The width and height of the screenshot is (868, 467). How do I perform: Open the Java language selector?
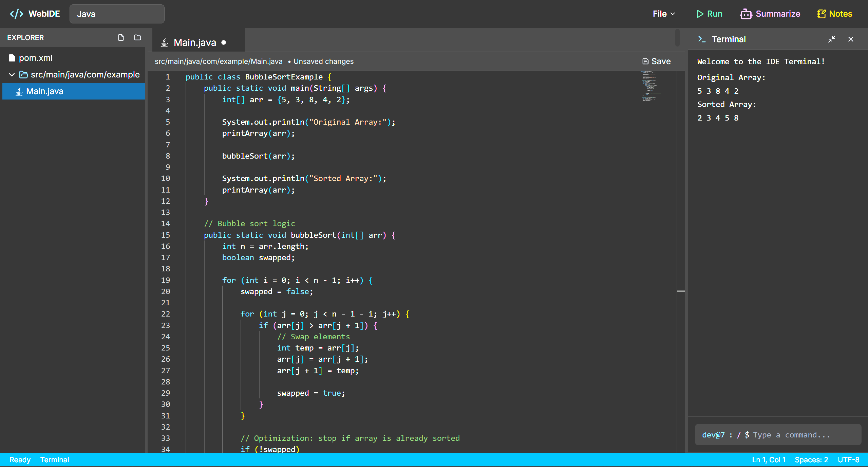coord(117,14)
